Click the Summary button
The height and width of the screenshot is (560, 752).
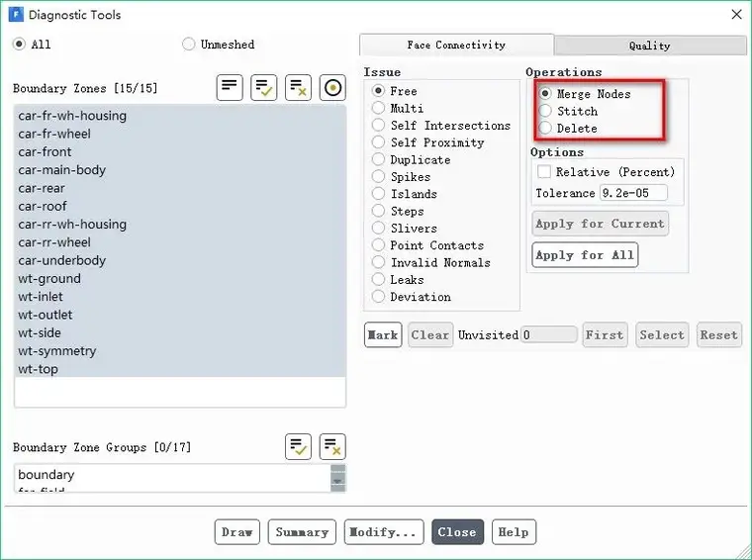click(x=302, y=531)
